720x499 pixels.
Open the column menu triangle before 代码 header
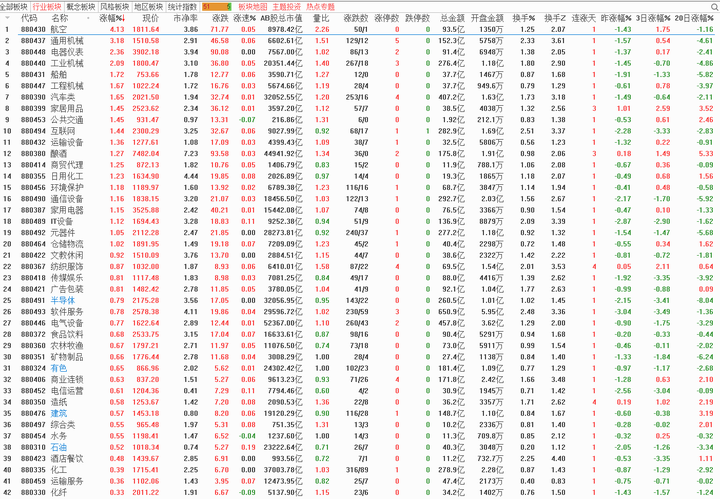7,18
